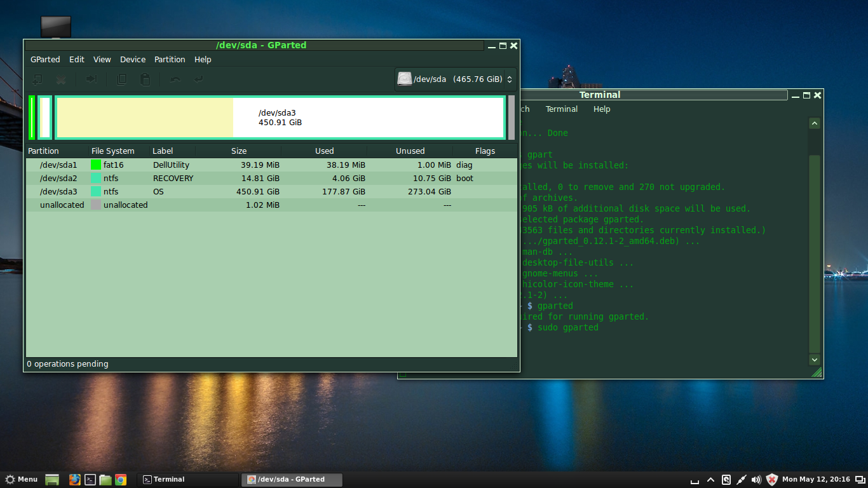Launch terminal from taskbar launcher icon

coord(90,480)
